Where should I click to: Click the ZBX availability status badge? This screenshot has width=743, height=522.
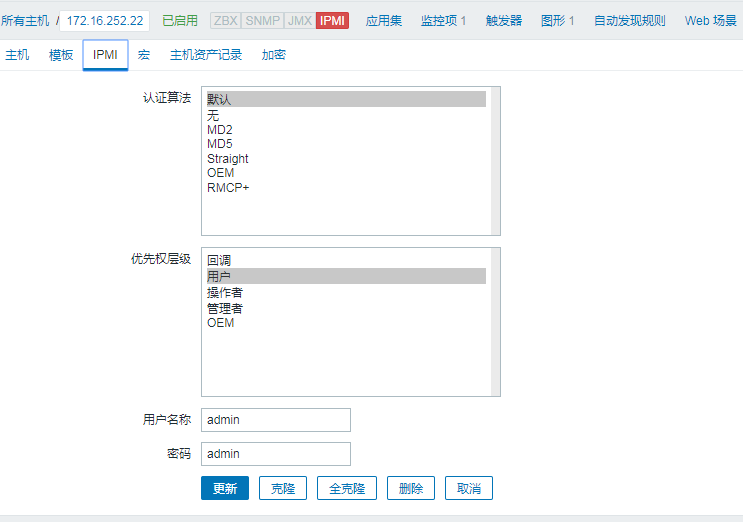[226, 20]
